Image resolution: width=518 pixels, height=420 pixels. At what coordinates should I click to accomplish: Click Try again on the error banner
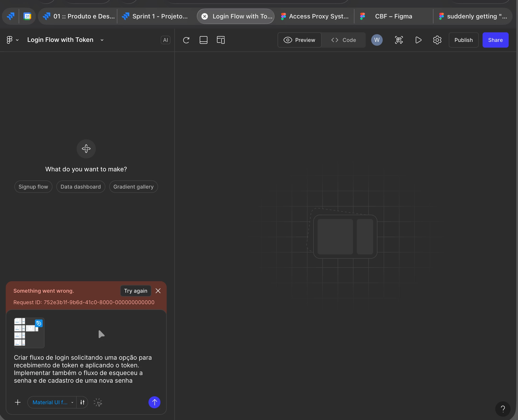136,291
